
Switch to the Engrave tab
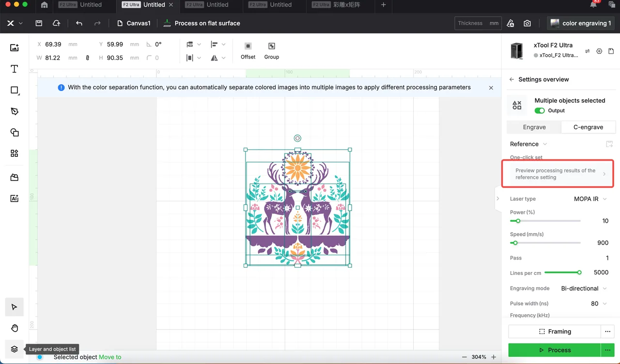534,127
